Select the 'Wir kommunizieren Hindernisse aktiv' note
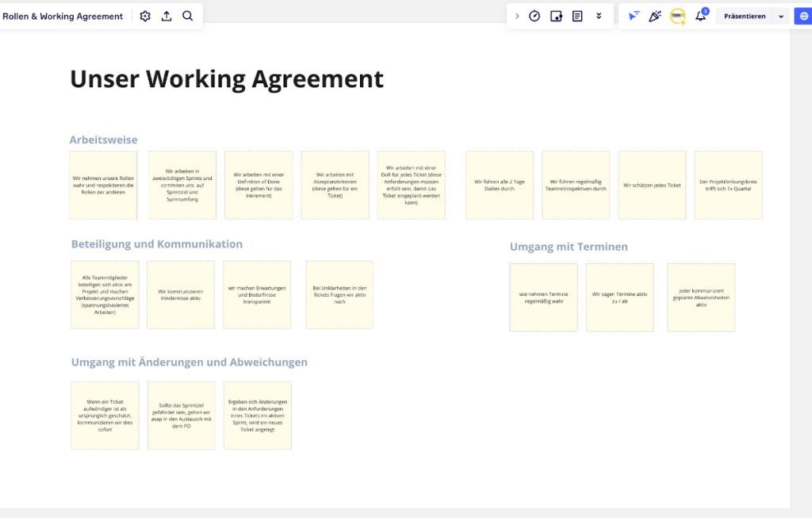This screenshot has width=812, height=518. [180, 294]
